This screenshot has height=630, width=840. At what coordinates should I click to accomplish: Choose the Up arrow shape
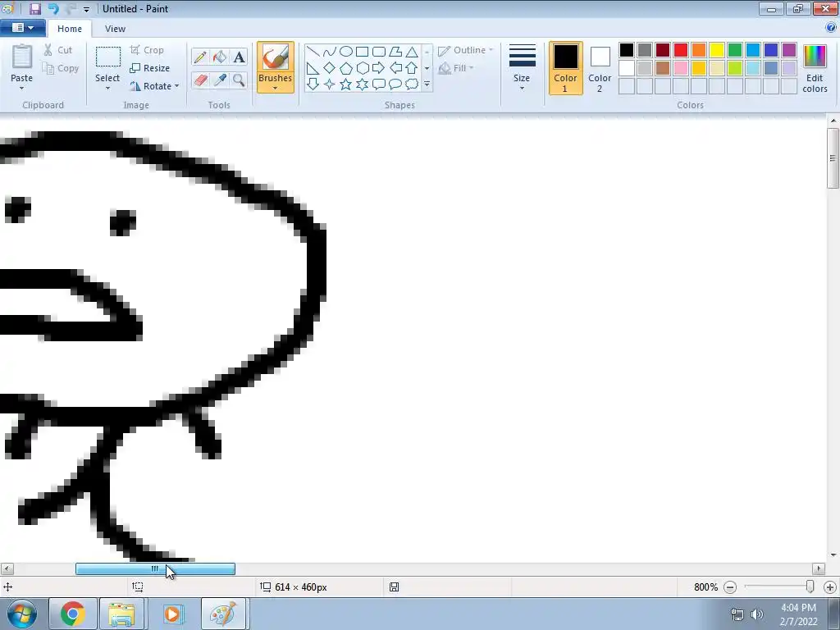click(412, 68)
